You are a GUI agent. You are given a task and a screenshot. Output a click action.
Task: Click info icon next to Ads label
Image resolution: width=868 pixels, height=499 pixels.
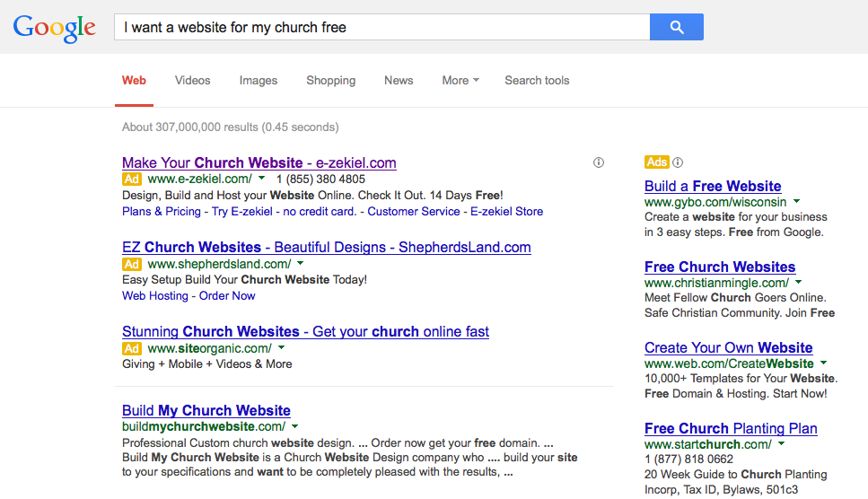point(678,162)
